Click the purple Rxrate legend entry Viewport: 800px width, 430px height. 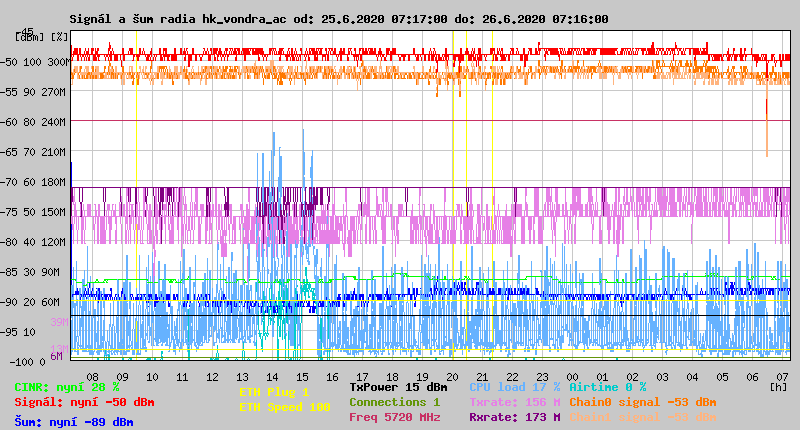pos(514,417)
